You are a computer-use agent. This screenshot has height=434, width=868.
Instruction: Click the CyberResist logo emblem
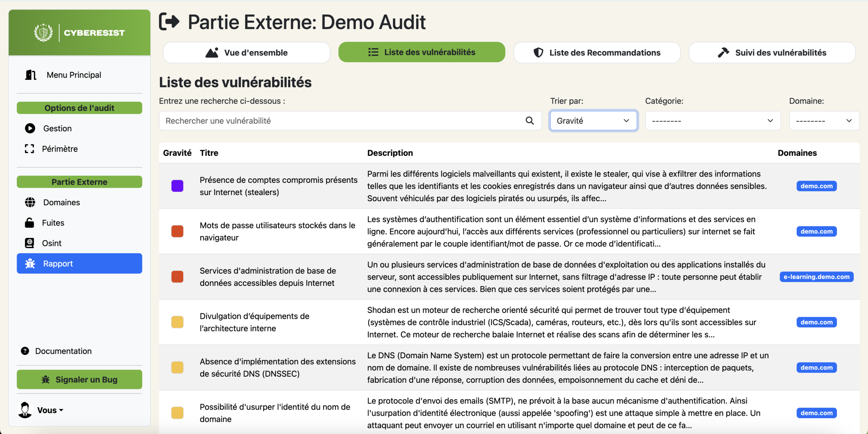pyautogui.click(x=43, y=33)
